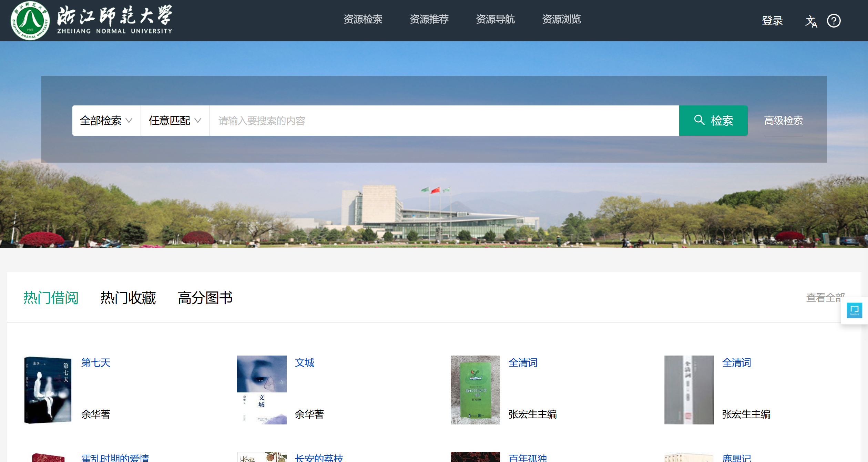Viewport: 868px width, 462px height.
Task: Open the 第七天 book cover thumbnail
Action: click(48, 390)
